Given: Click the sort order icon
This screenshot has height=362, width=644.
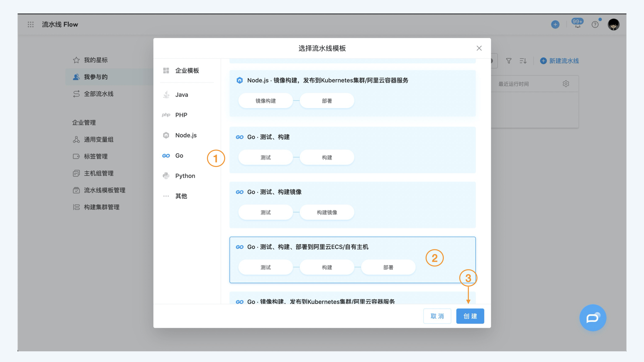Looking at the screenshot, I should pyautogui.click(x=523, y=61).
